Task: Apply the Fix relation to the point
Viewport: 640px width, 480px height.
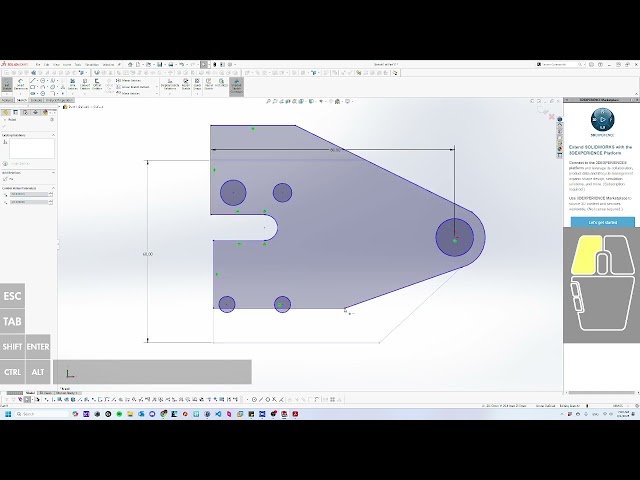Action: [8, 179]
